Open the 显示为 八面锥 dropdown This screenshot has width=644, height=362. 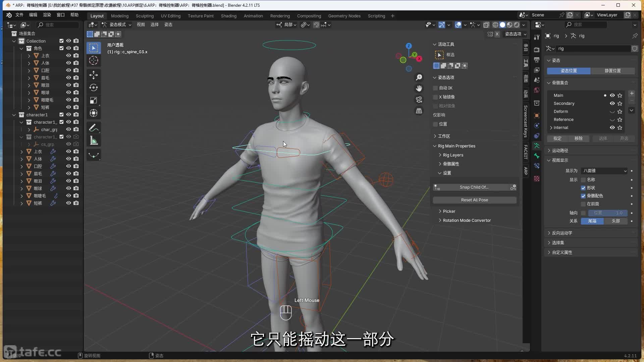click(x=604, y=171)
